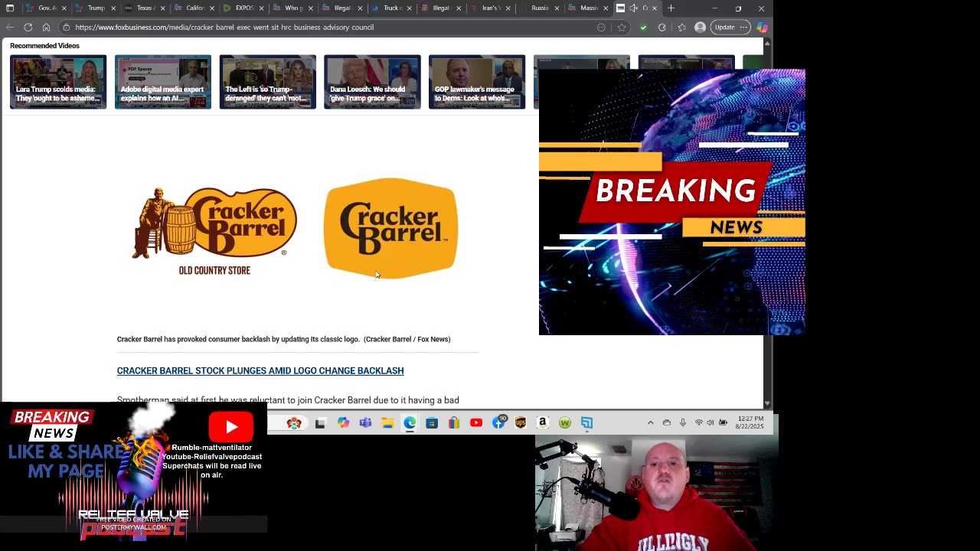Open YouTube app from the taskbar

[x=476, y=423]
